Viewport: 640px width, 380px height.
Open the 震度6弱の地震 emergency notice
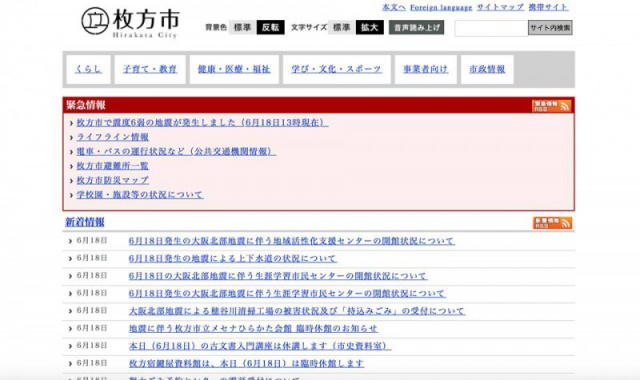click(202, 122)
